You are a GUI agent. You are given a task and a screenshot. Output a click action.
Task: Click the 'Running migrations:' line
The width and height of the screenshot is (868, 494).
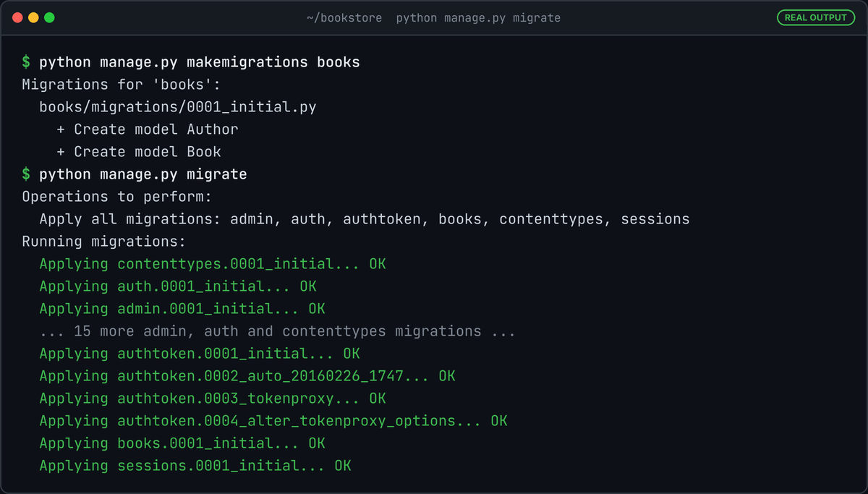click(x=103, y=242)
